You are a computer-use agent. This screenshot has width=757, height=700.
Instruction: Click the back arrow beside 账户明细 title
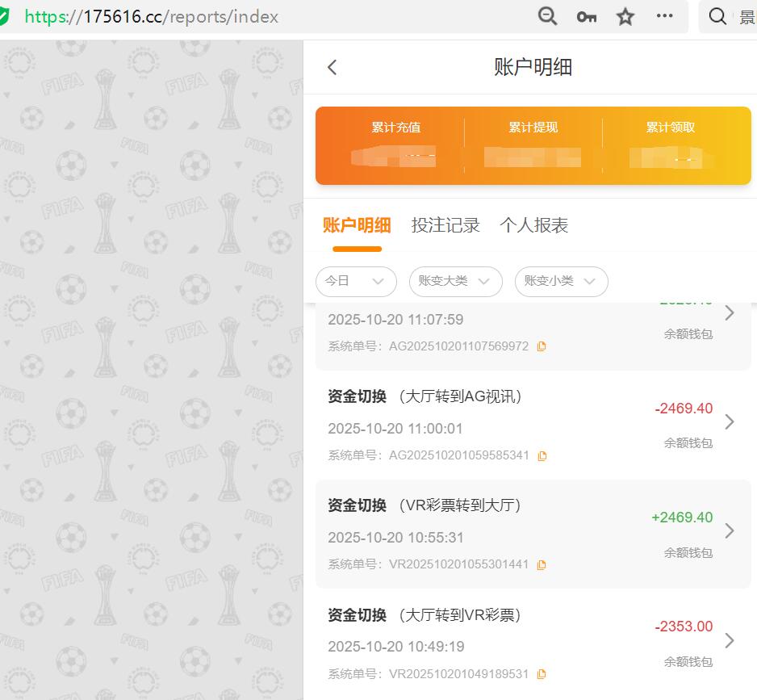pos(332,67)
